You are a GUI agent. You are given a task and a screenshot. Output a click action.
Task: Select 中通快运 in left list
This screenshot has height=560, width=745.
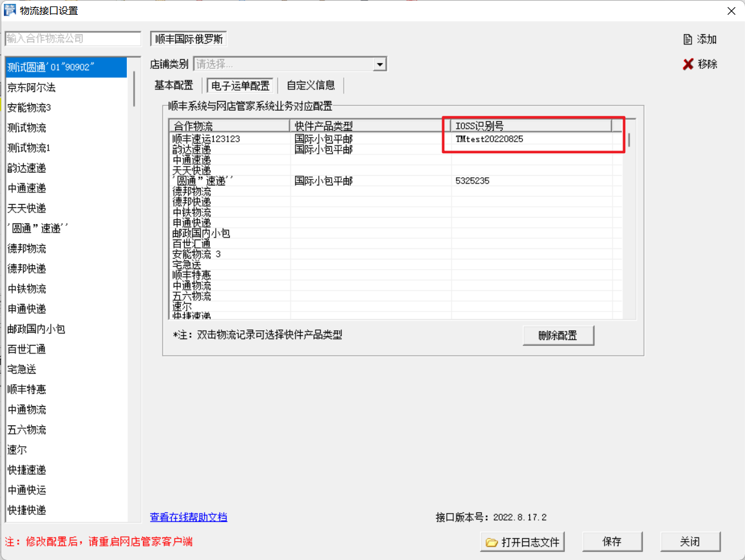pos(66,490)
